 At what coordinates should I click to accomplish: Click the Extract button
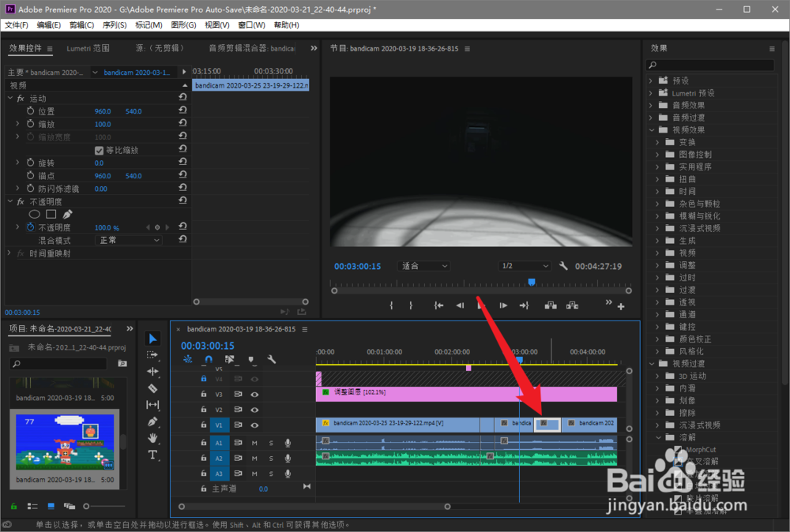572,305
